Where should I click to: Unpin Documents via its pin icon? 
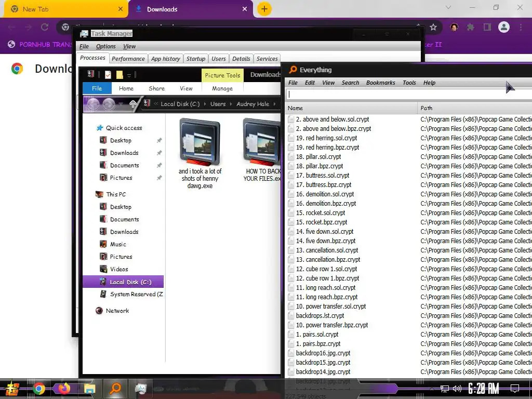point(159,166)
